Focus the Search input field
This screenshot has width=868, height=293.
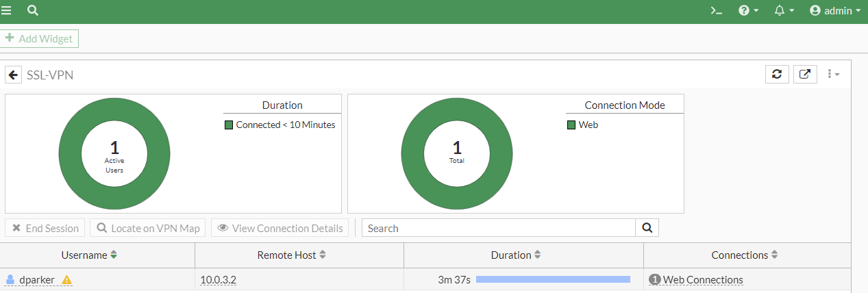point(499,228)
